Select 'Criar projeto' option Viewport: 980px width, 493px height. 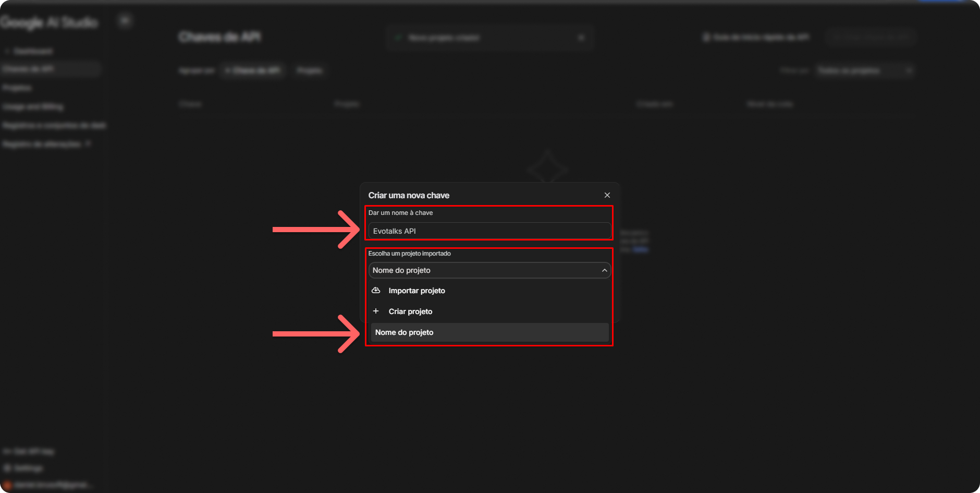[410, 311]
